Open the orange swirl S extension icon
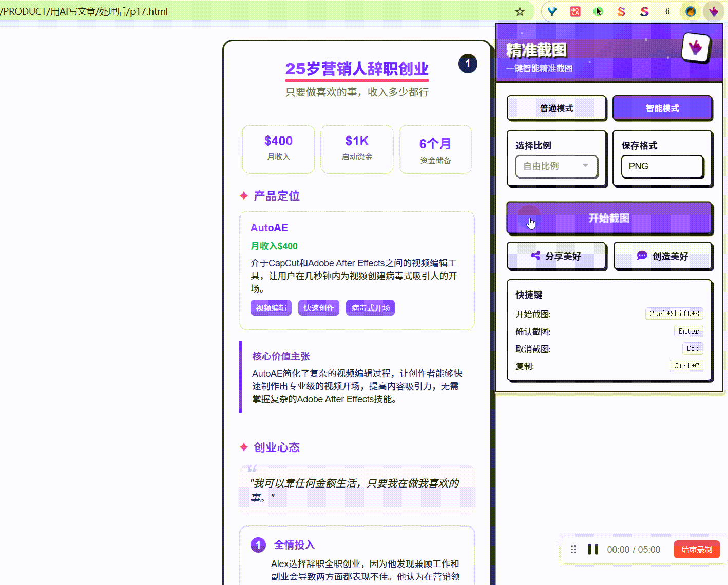The image size is (728, 585). [x=621, y=11]
